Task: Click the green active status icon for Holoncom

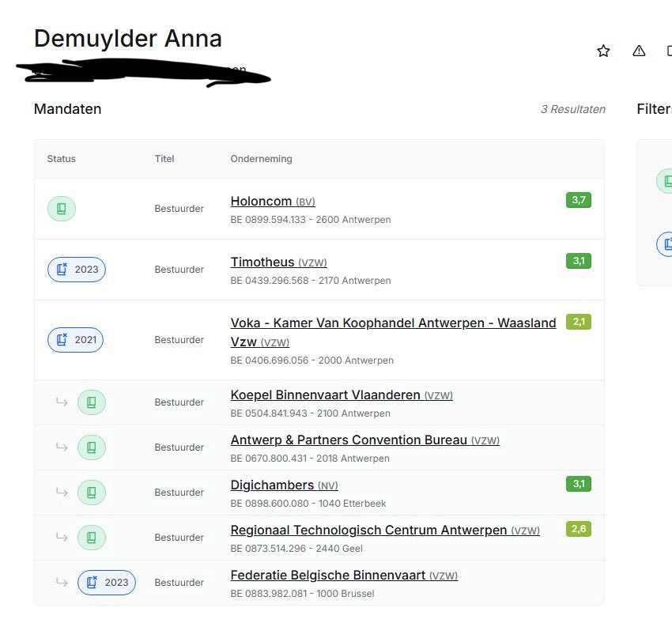Action: [62, 209]
